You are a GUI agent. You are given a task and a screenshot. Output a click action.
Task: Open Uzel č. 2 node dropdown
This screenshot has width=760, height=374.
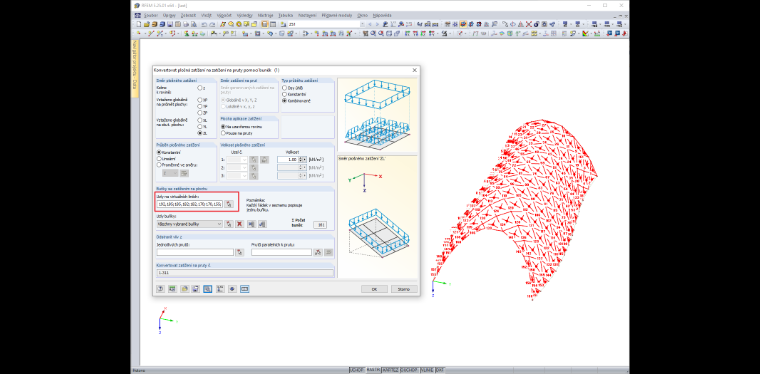(x=244, y=168)
